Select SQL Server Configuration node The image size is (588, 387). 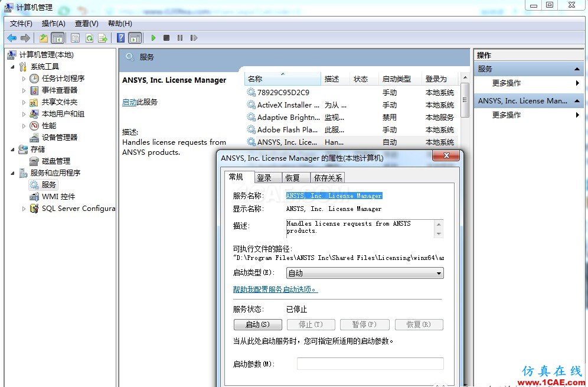pyautogui.click(x=79, y=209)
